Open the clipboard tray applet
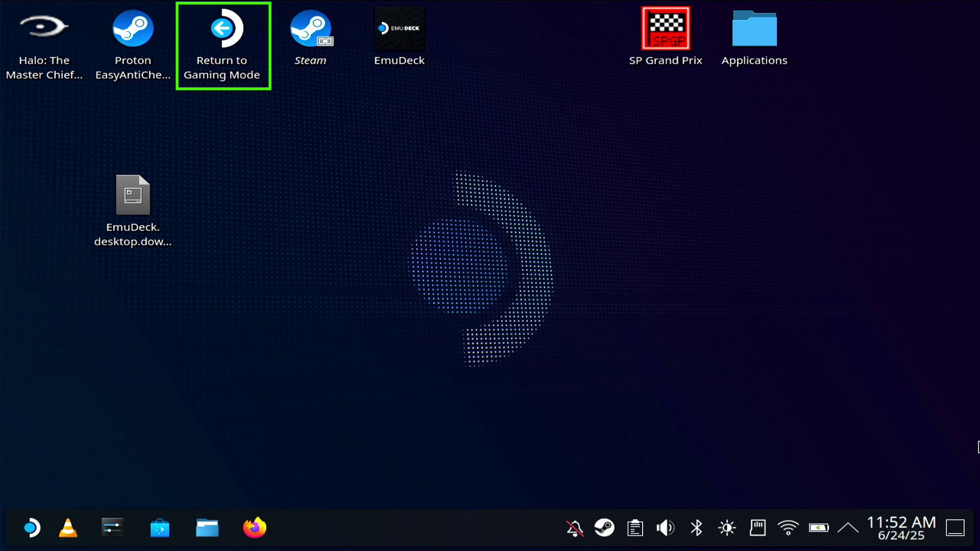The height and width of the screenshot is (551, 980). (x=635, y=528)
